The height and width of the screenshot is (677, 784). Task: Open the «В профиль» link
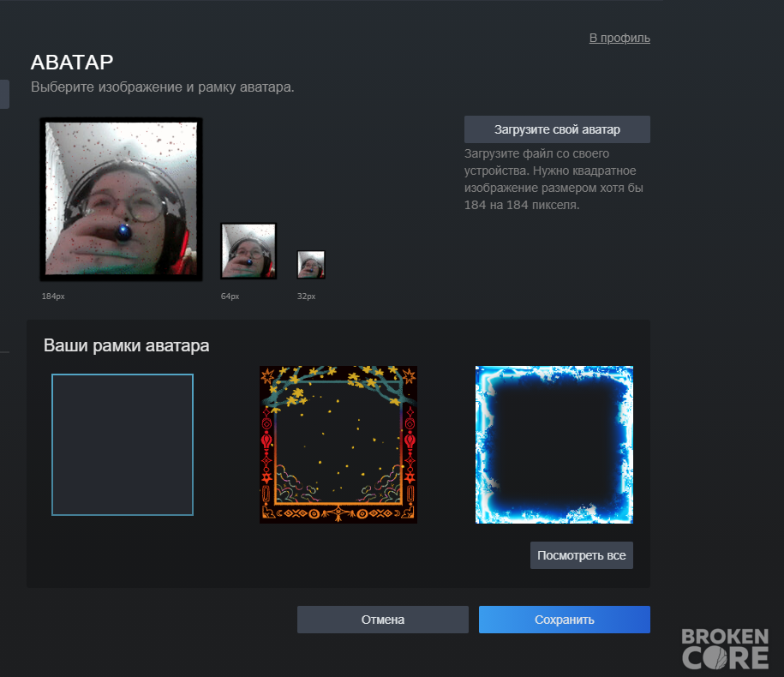[619, 38]
